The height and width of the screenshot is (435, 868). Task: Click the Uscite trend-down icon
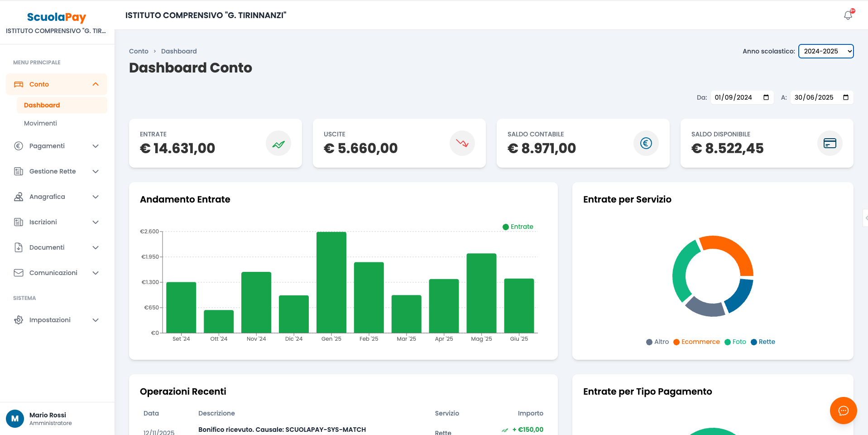462,144
